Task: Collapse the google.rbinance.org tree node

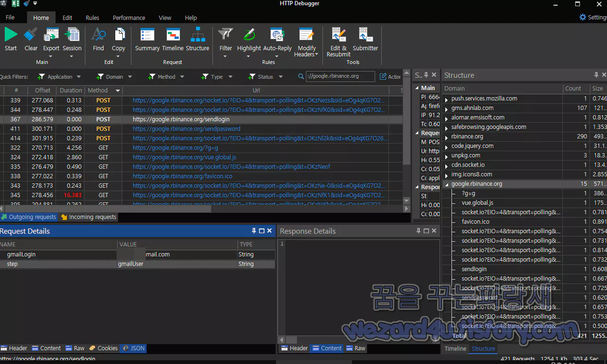Action: (446, 184)
